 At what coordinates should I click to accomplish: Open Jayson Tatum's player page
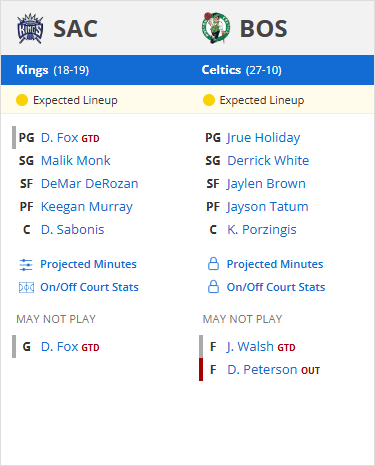point(268,207)
